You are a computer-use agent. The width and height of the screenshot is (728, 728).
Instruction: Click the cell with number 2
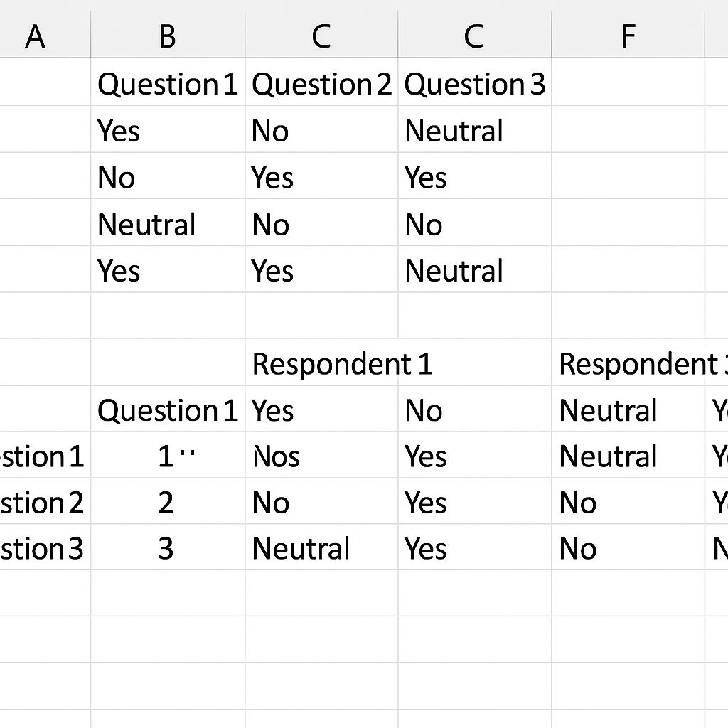click(168, 503)
